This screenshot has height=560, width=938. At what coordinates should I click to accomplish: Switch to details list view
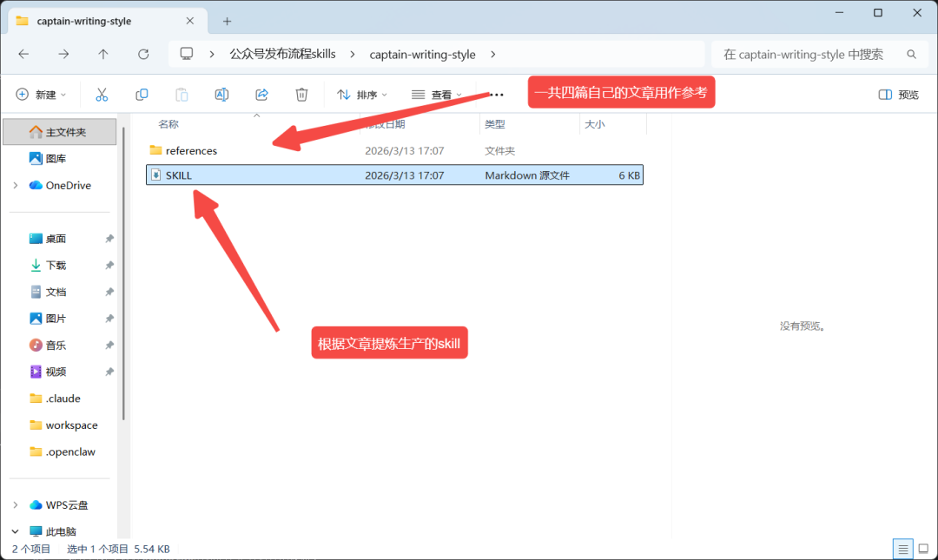pyautogui.click(x=902, y=549)
